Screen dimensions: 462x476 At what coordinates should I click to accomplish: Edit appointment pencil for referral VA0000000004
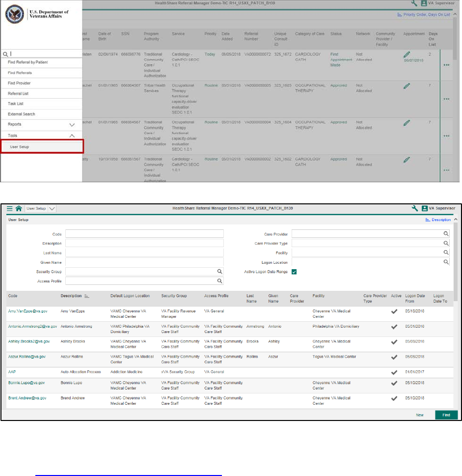click(x=407, y=123)
